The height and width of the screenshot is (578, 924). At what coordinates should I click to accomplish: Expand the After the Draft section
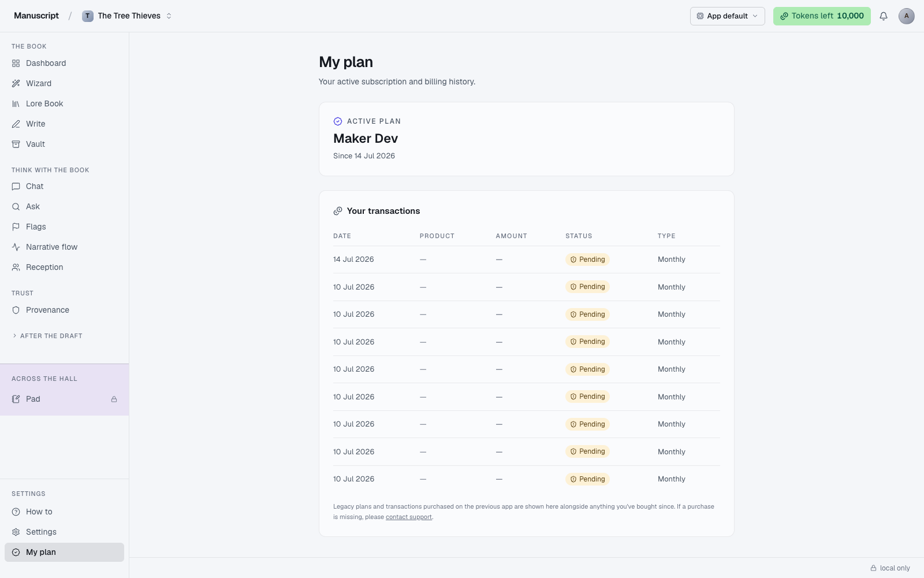tap(47, 336)
